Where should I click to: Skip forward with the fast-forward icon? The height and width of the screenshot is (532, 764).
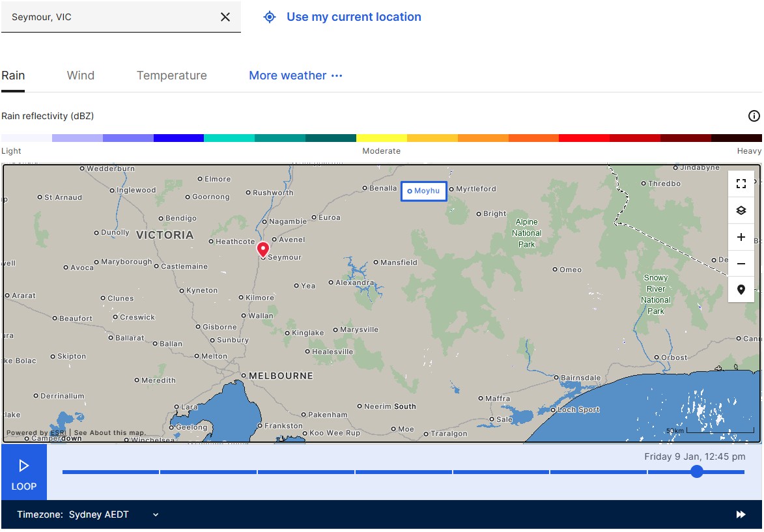click(x=741, y=514)
